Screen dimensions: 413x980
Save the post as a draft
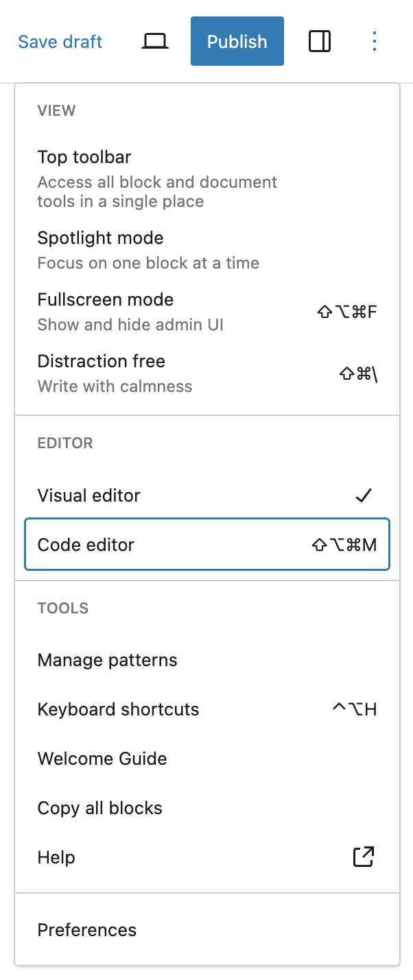(x=60, y=41)
